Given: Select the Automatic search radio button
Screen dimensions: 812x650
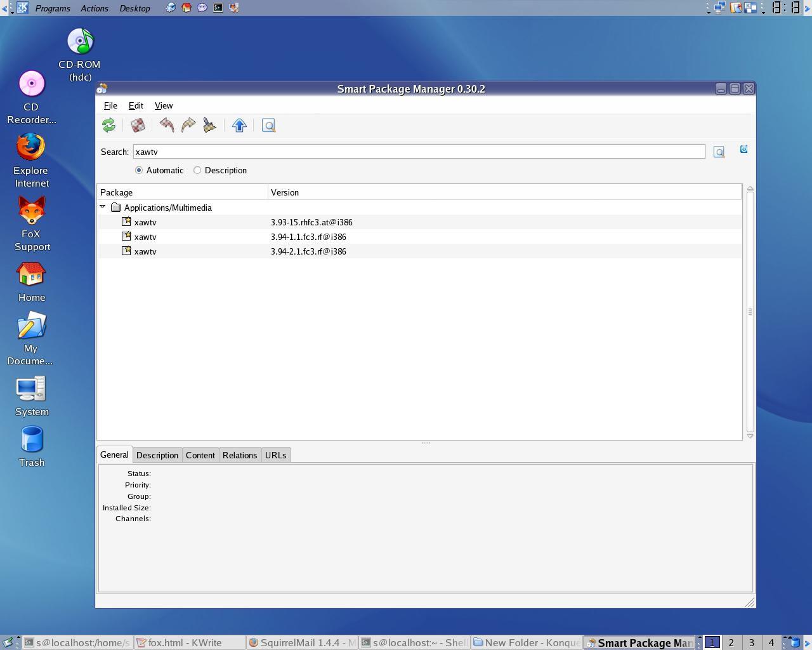Looking at the screenshot, I should tap(139, 170).
